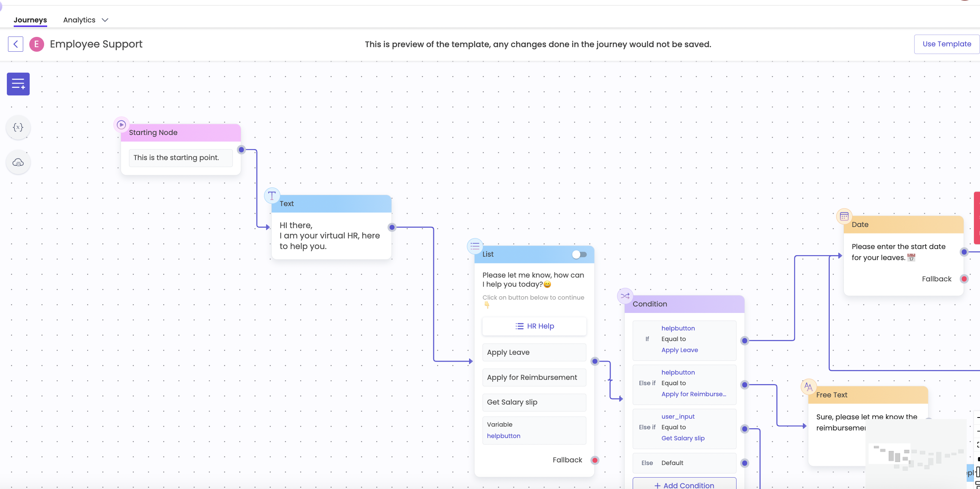Select the Date node calendar icon
Viewport: 980px width, 489px height.
[x=844, y=216]
